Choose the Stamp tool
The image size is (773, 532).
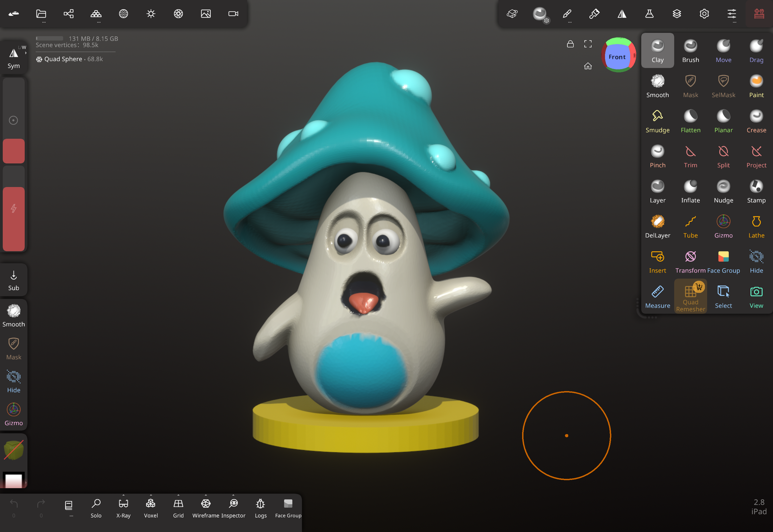click(x=756, y=191)
